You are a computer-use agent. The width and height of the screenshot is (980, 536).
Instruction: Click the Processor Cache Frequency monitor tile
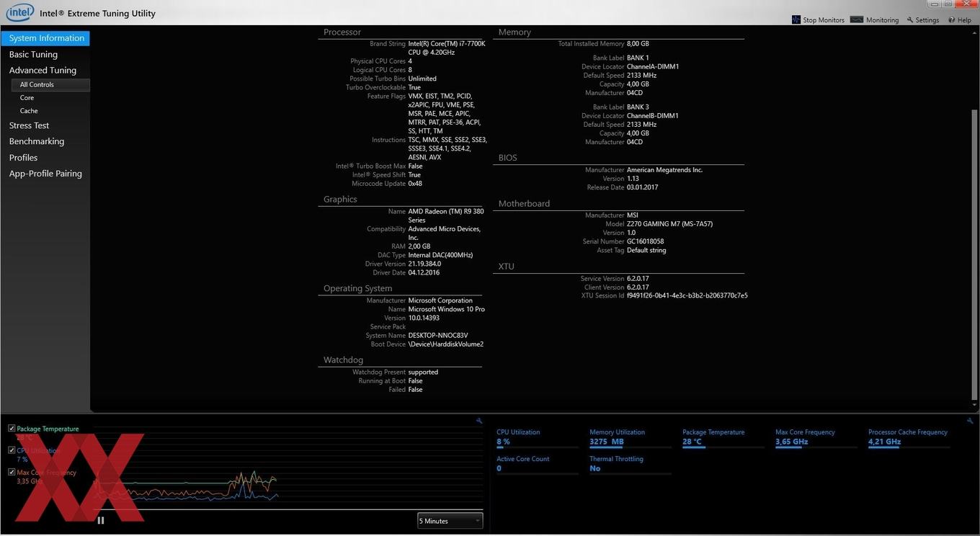coord(909,438)
